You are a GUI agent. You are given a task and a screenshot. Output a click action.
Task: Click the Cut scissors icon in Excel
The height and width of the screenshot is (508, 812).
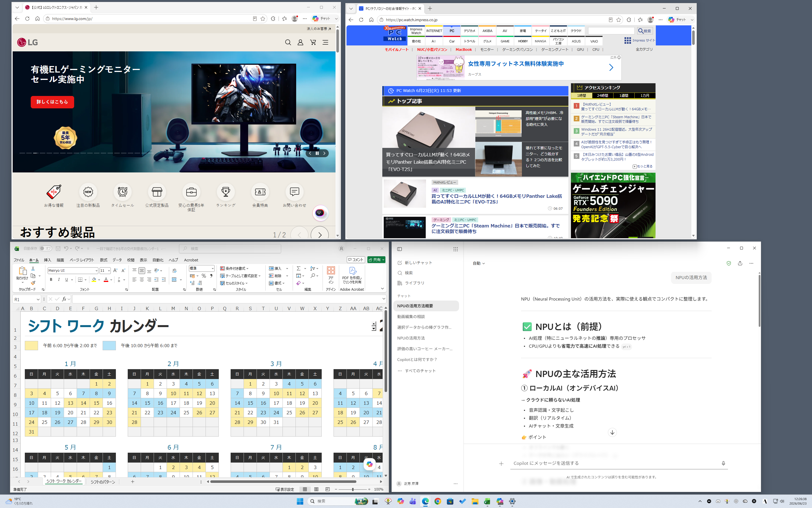tap(33, 268)
